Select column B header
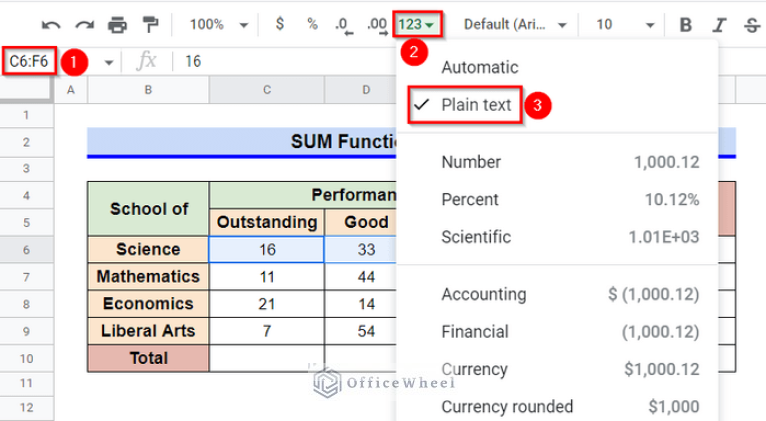Screen dimensions: 766x421 click(x=148, y=90)
